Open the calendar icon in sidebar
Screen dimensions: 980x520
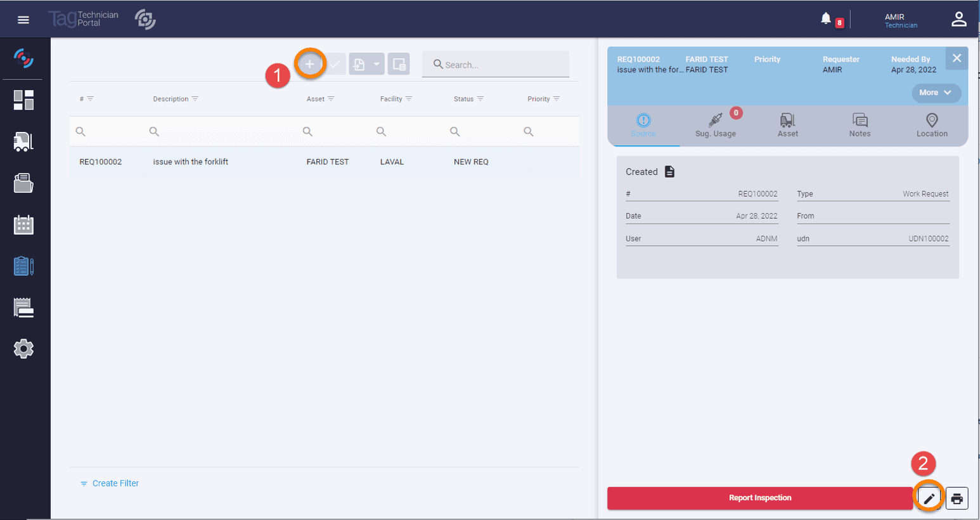(23, 224)
